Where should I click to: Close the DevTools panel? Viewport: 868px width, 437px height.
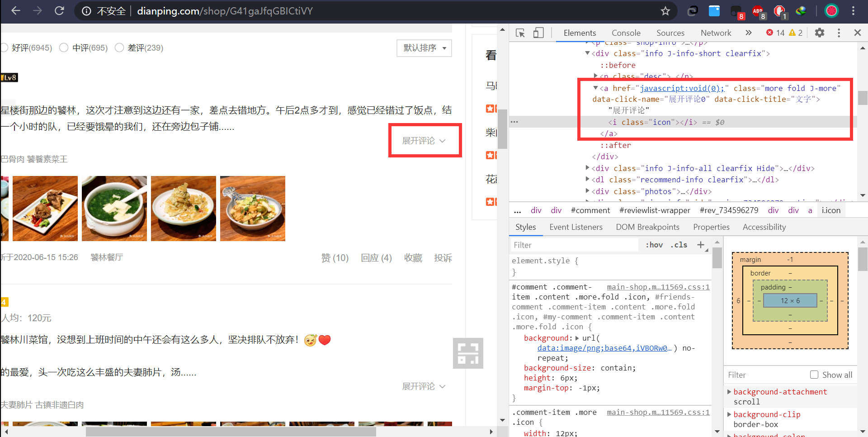[x=857, y=33]
